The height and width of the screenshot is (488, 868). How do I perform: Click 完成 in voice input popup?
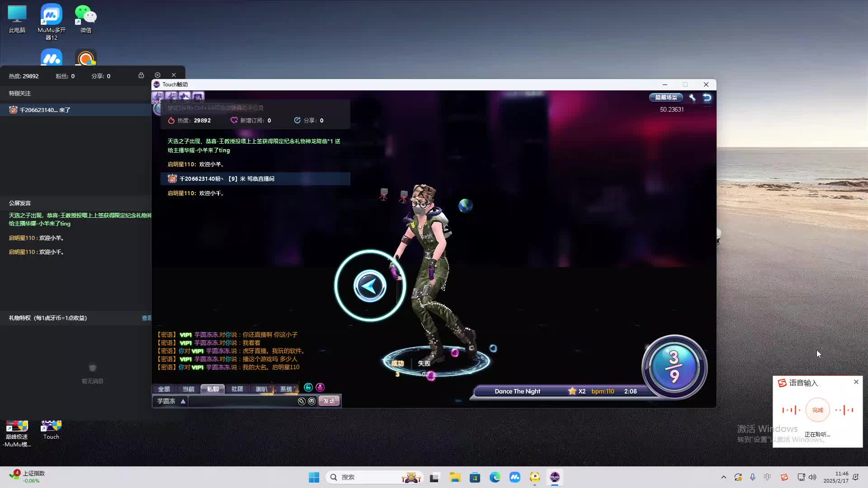click(817, 410)
